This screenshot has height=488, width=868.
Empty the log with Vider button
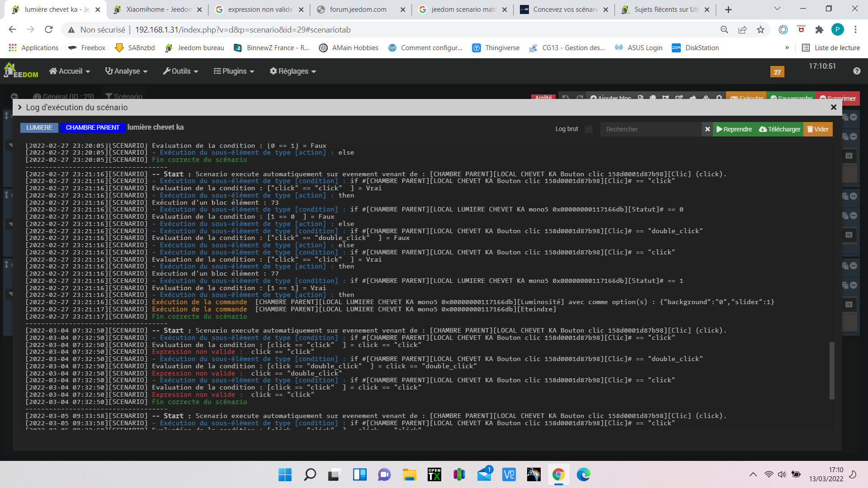point(818,129)
